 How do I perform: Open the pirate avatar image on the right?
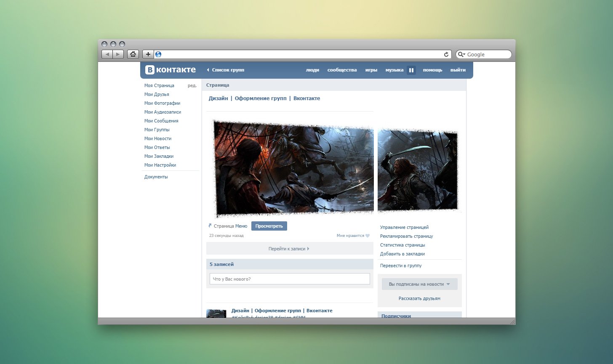418,170
